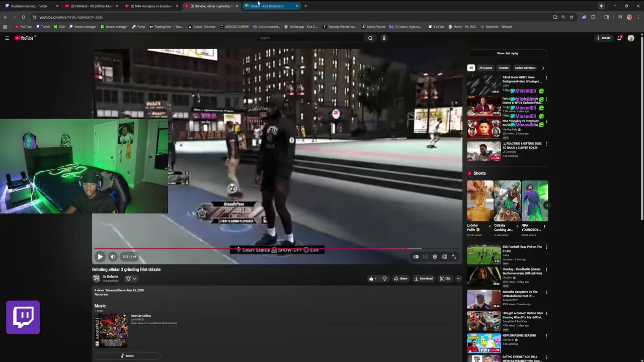The height and width of the screenshot is (362, 644).
Task: Open ESG Football Easy Pick video
Action: point(484,254)
